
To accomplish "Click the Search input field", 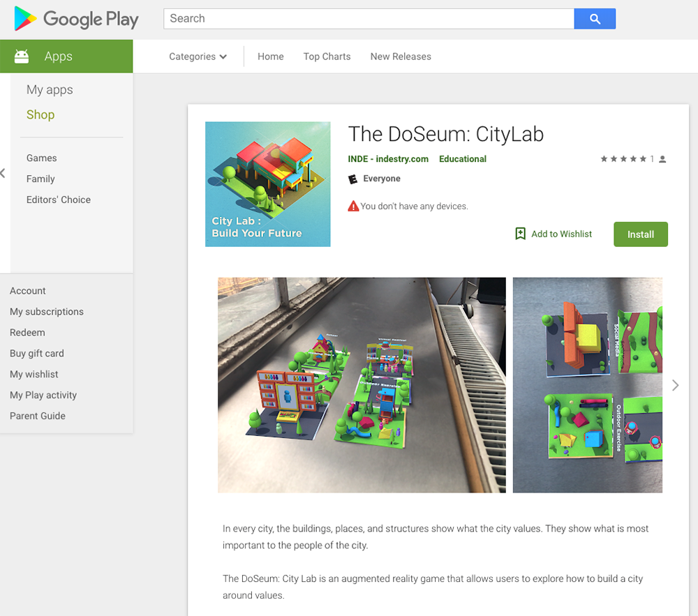I will [369, 19].
